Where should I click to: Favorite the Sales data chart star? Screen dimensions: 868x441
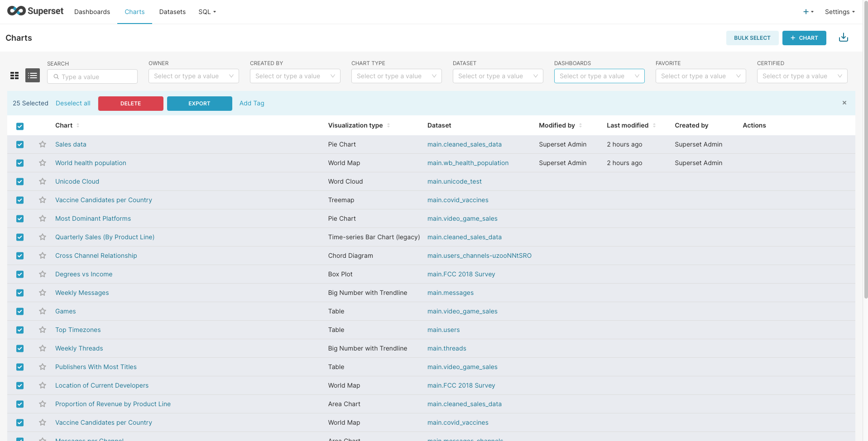pos(43,144)
